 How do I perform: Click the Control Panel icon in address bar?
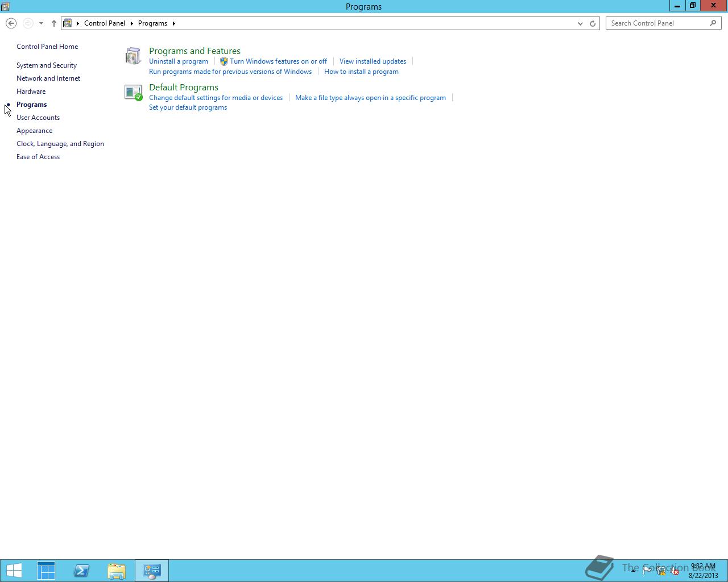pos(68,23)
